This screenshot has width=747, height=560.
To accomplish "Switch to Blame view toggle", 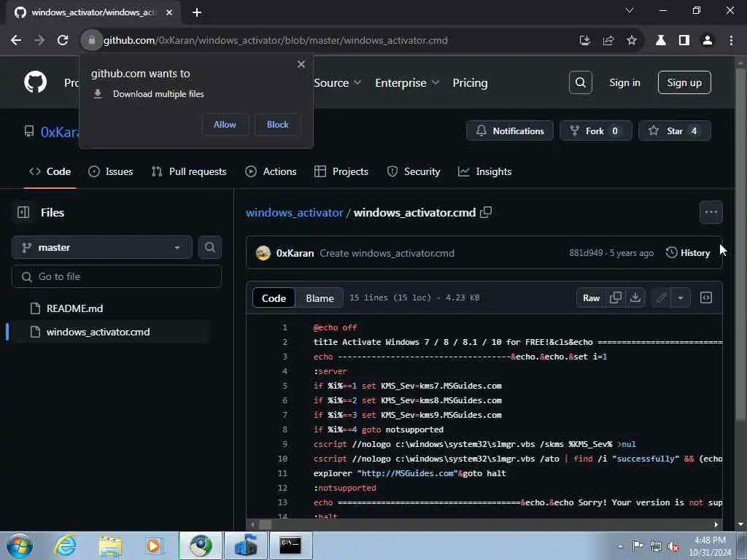I will tap(320, 298).
